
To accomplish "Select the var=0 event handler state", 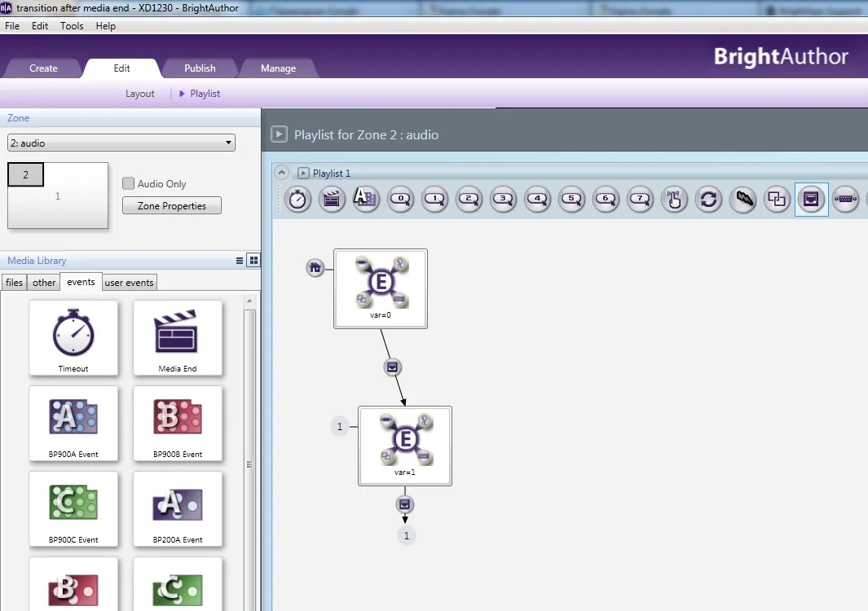I will tap(381, 288).
